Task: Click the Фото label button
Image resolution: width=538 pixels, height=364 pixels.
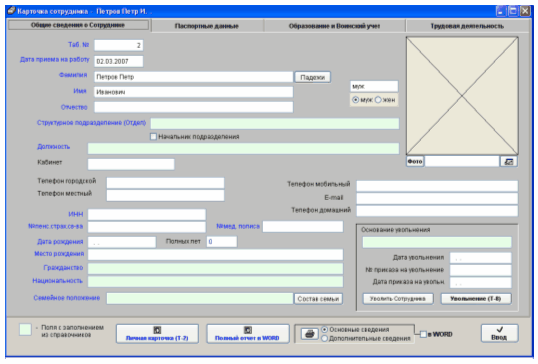Action: [415, 162]
